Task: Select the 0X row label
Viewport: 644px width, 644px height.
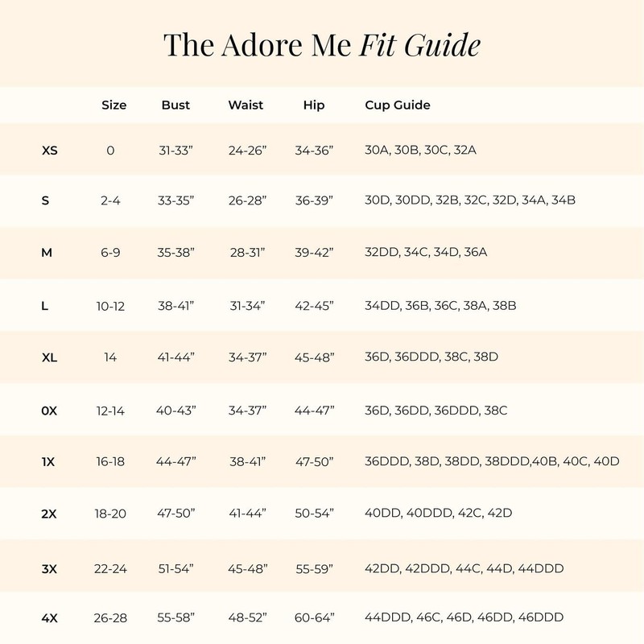Action: (x=49, y=410)
